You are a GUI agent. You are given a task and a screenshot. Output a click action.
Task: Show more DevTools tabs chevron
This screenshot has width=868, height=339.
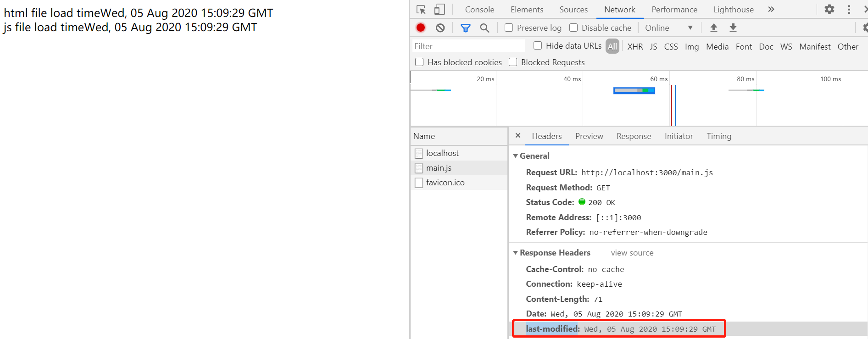pos(771,10)
